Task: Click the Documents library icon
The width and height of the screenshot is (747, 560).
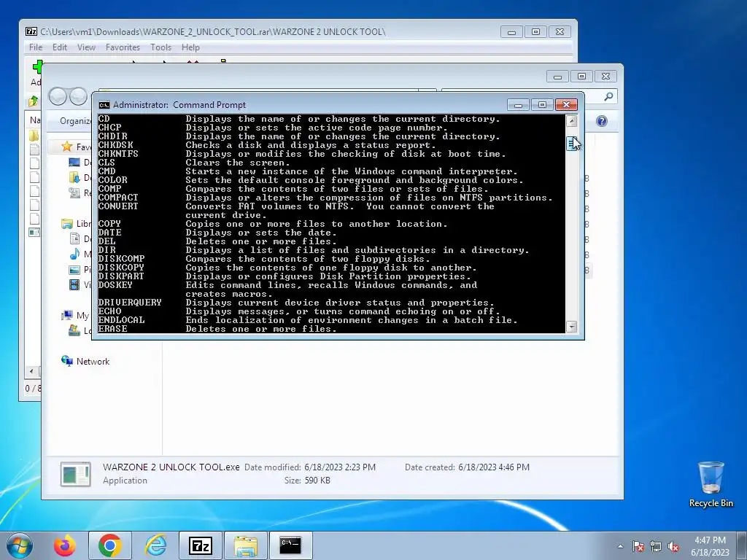Action: (74, 238)
